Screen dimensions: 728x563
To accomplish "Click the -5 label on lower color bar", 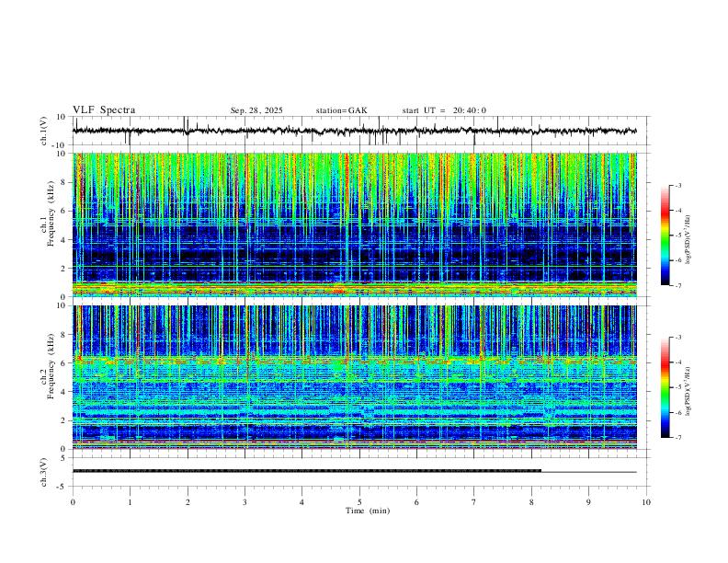I will point(678,387).
